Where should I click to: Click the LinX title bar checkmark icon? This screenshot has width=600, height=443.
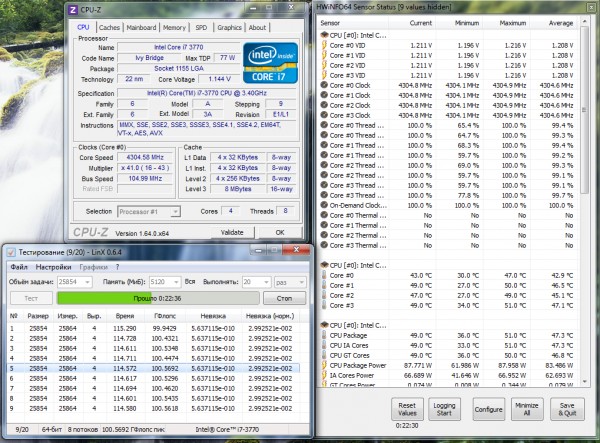11,252
